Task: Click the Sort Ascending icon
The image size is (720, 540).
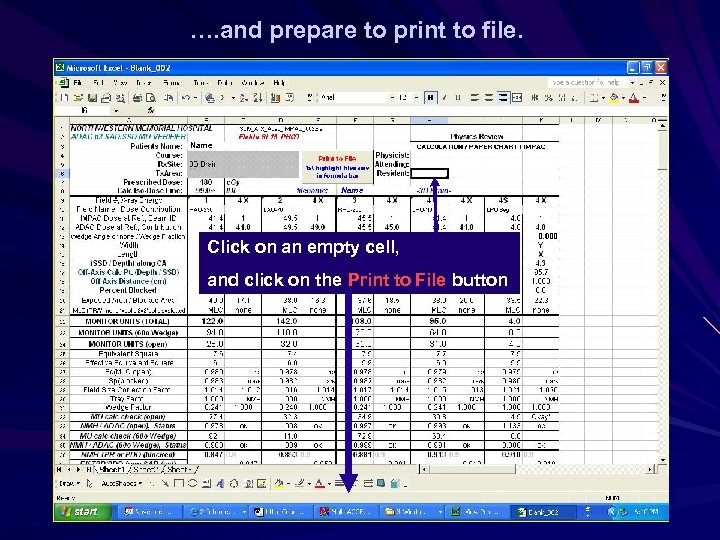Action: (244, 97)
